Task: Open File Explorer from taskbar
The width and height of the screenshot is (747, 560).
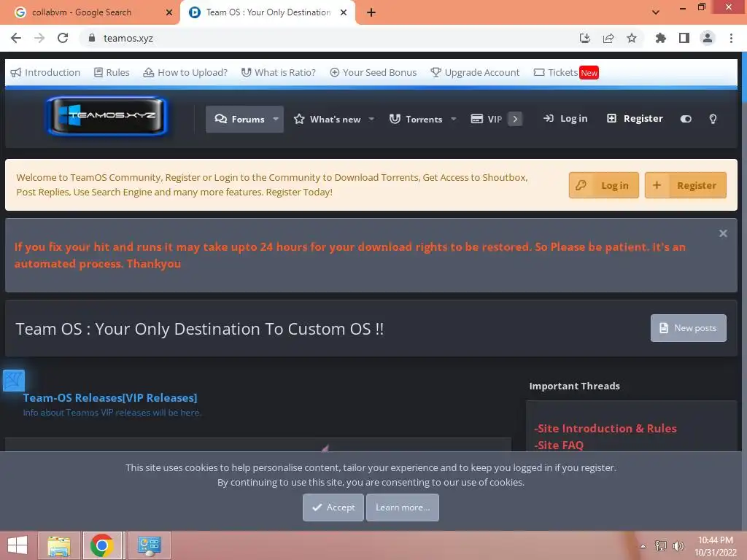Action: pyautogui.click(x=59, y=545)
